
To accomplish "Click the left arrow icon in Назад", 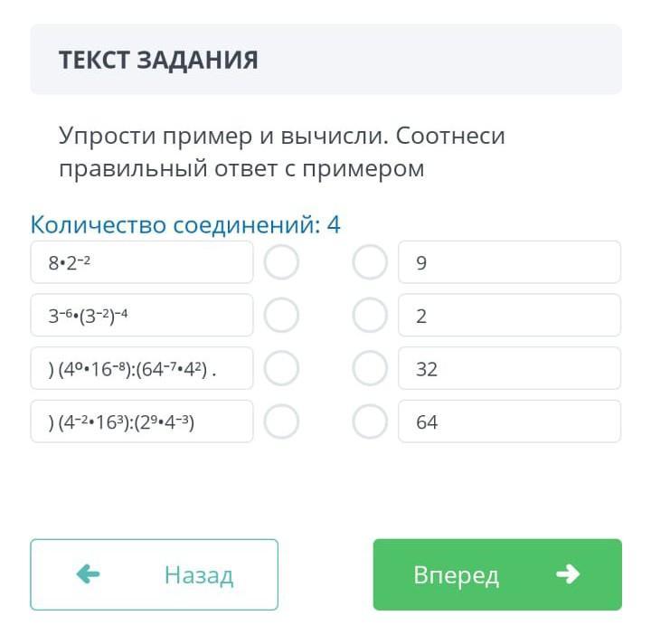I will [88, 574].
